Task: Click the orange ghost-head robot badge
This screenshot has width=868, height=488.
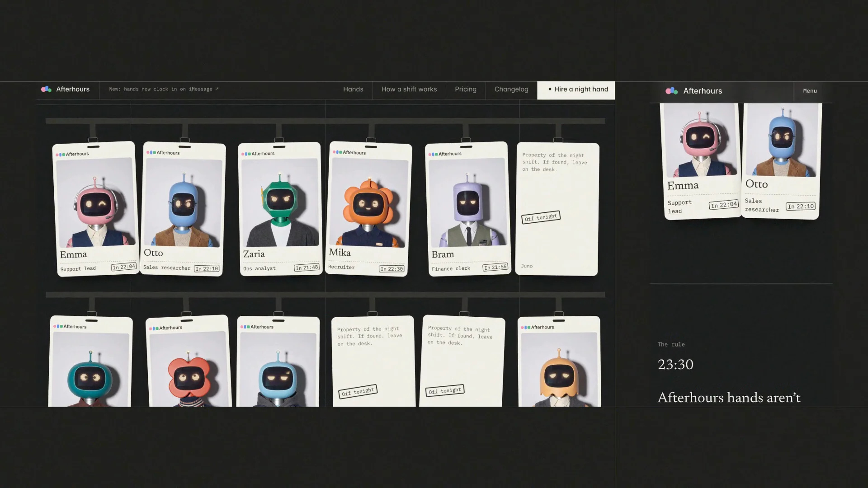Action: [x=559, y=361]
